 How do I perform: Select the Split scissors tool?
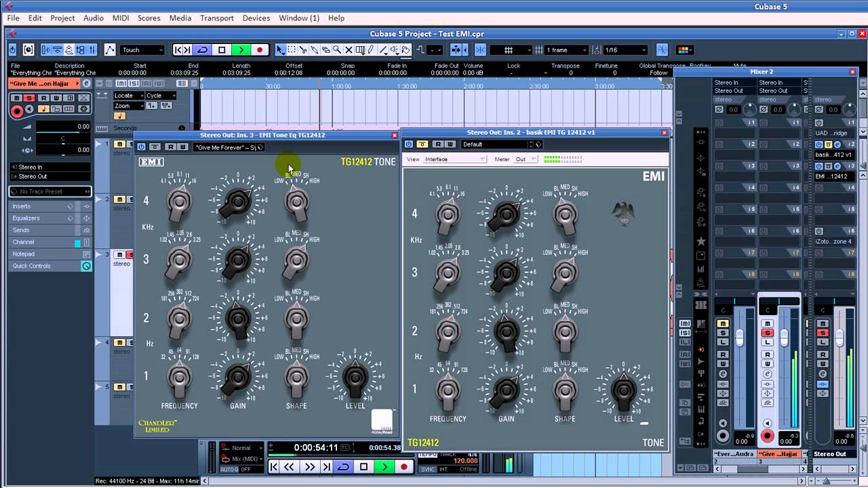(303, 50)
